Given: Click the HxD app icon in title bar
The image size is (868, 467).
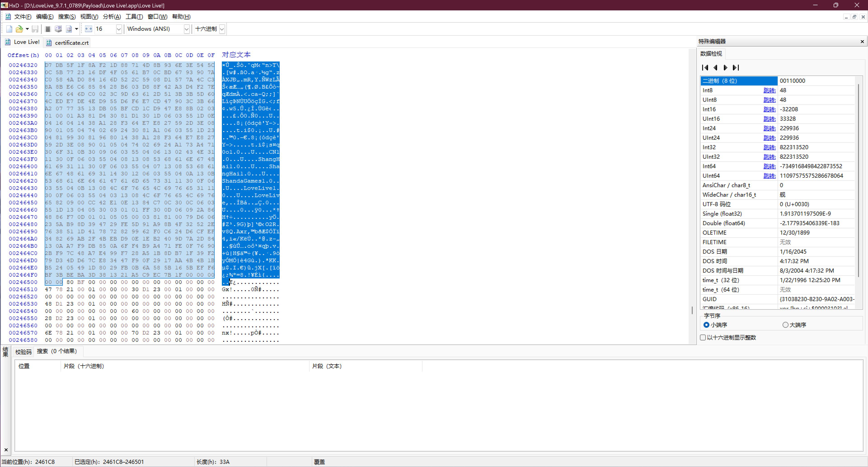Looking at the screenshot, I should coord(4,5).
